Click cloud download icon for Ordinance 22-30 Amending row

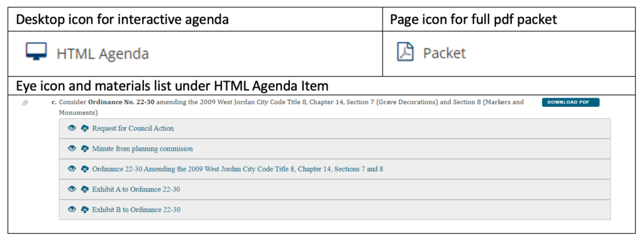click(85, 169)
